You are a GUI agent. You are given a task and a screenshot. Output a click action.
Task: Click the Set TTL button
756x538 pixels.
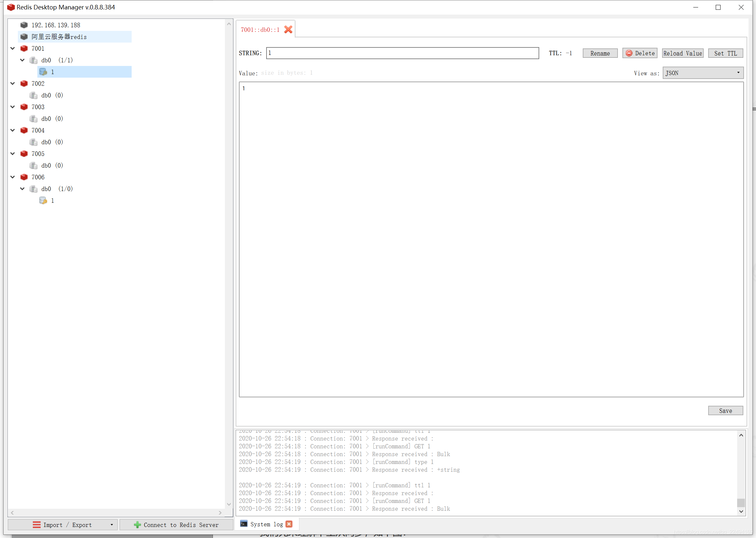pos(725,53)
